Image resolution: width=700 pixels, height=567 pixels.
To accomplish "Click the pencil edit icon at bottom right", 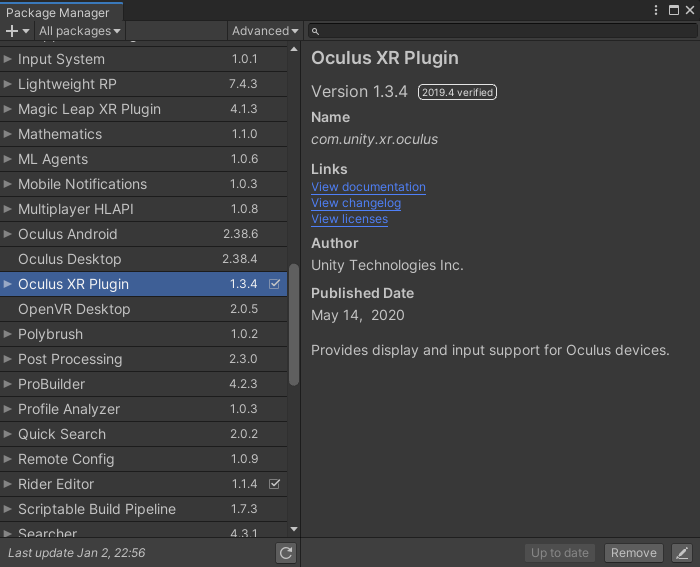I will tap(681, 553).
